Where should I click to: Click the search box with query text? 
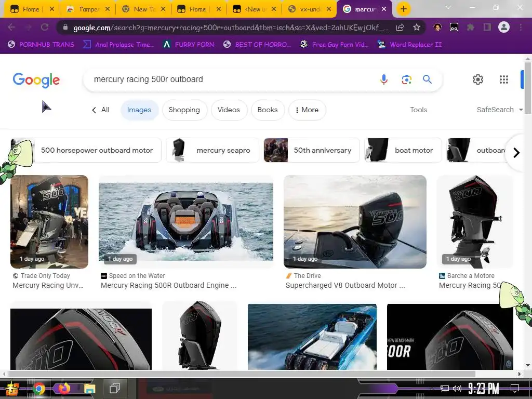pos(231,79)
